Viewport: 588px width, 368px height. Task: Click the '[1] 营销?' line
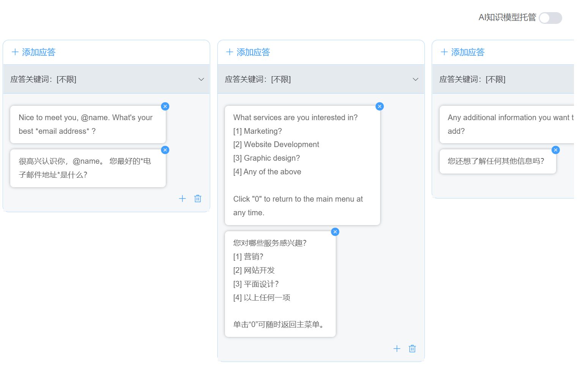click(248, 257)
